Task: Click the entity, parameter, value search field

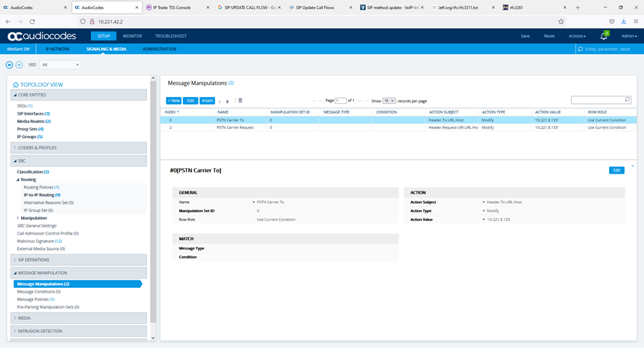Action: [610, 49]
